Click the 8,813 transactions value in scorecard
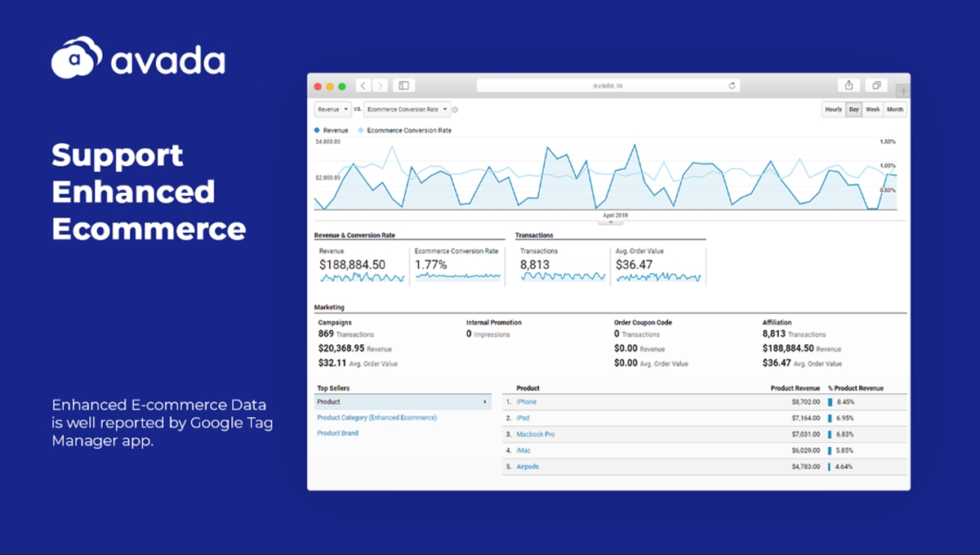The width and height of the screenshot is (980, 555). [x=535, y=265]
